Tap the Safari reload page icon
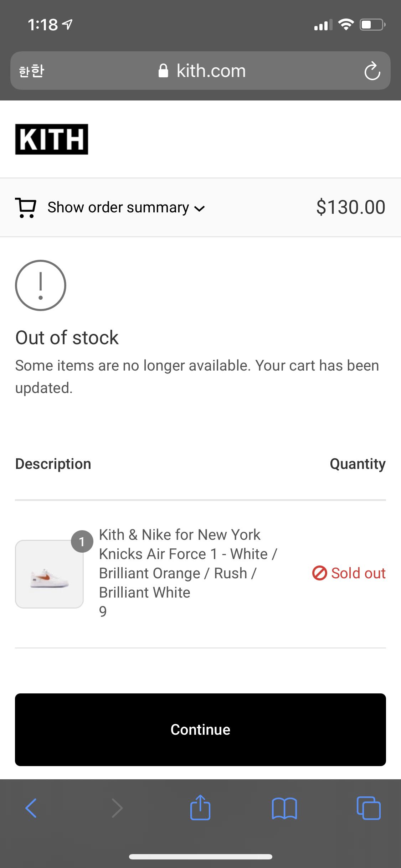The image size is (401, 868). pos(372,71)
